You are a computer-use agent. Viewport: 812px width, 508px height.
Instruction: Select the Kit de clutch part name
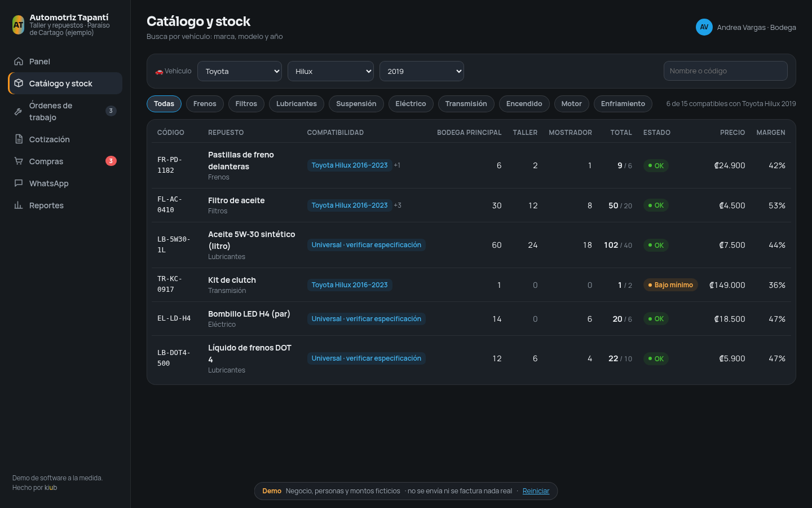232,280
